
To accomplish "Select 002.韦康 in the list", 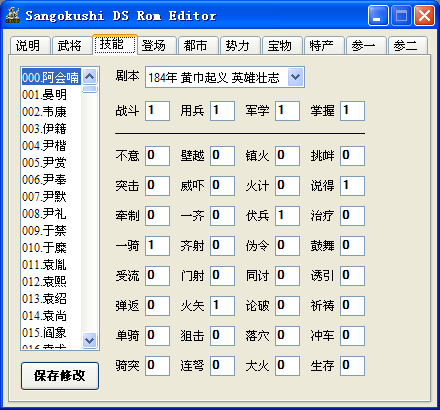I will point(51,111).
